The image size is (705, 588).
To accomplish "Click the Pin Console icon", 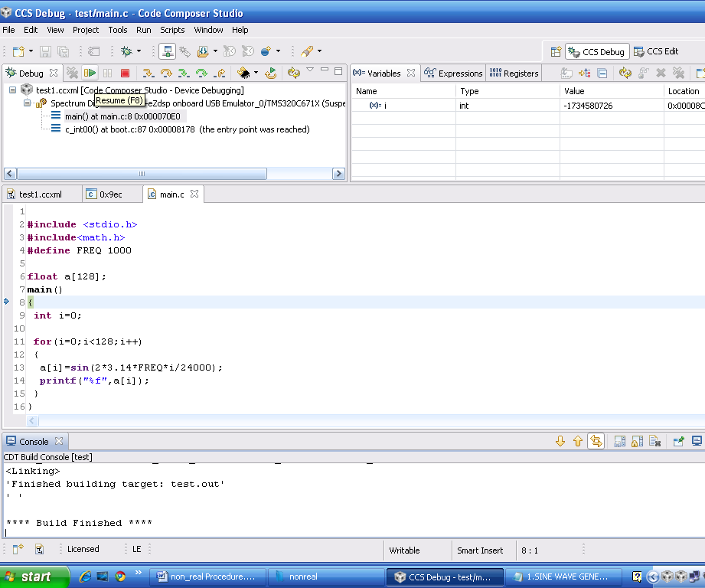I will pyautogui.click(x=679, y=440).
